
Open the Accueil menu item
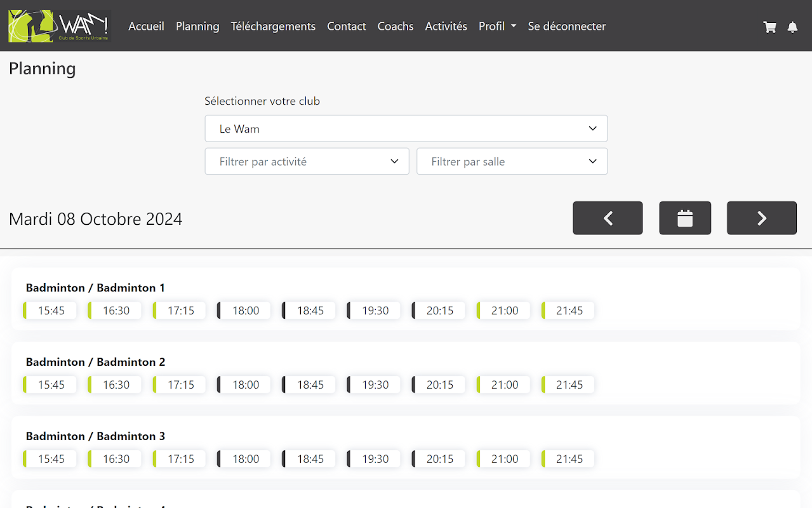pyautogui.click(x=146, y=26)
